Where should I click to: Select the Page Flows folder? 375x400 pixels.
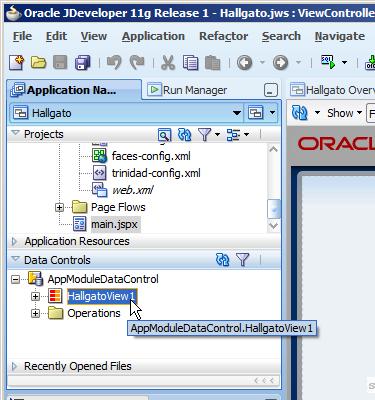click(118, 207)
